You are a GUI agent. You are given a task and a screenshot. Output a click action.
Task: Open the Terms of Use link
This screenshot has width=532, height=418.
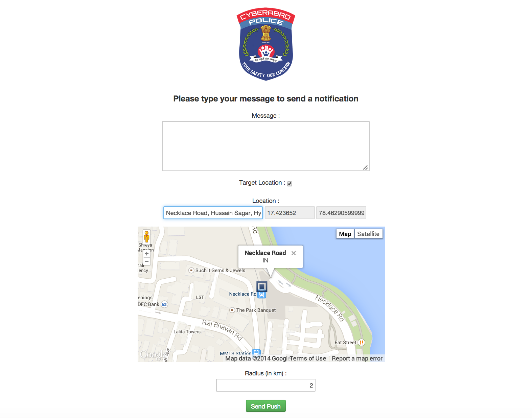(308, 358)
